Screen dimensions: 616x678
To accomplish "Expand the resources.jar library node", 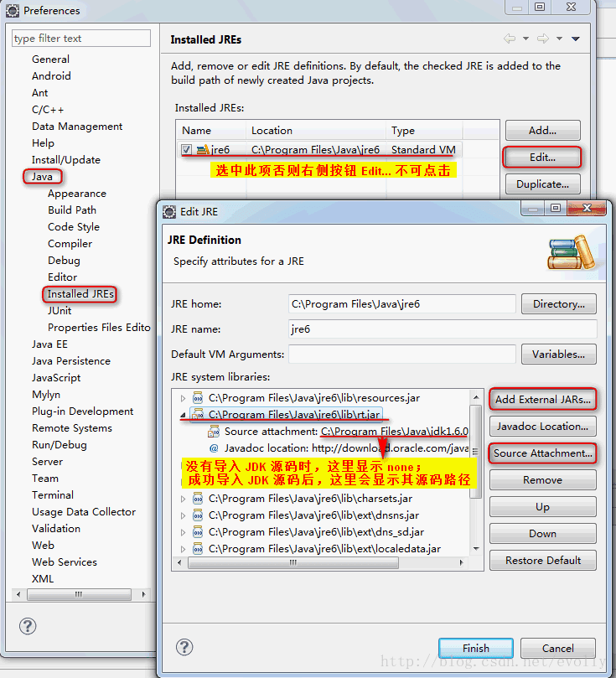I will (183, 398).
